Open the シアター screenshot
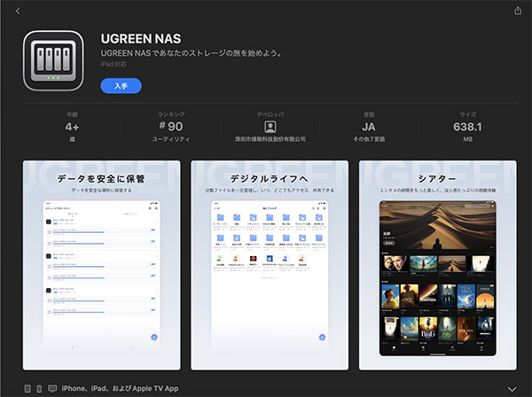532x397 pixels. (x=438, y=265)
